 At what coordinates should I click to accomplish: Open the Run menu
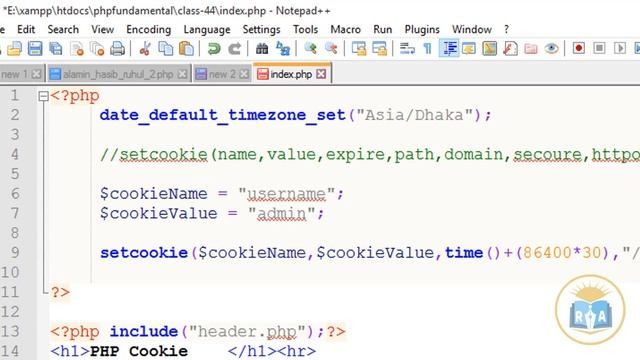tap(382, 29)
